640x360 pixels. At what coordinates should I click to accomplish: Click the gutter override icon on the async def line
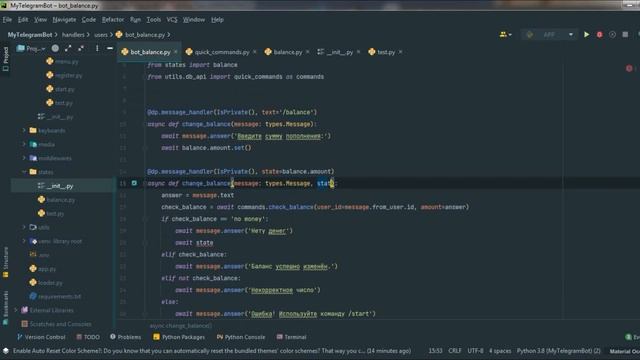click(x=134, y=183)
